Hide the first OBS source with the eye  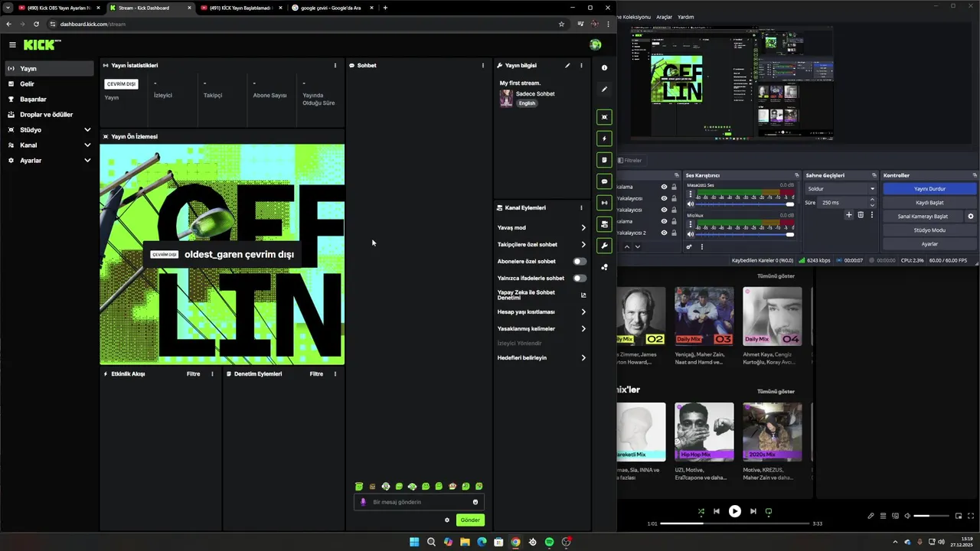coord(664,187)
